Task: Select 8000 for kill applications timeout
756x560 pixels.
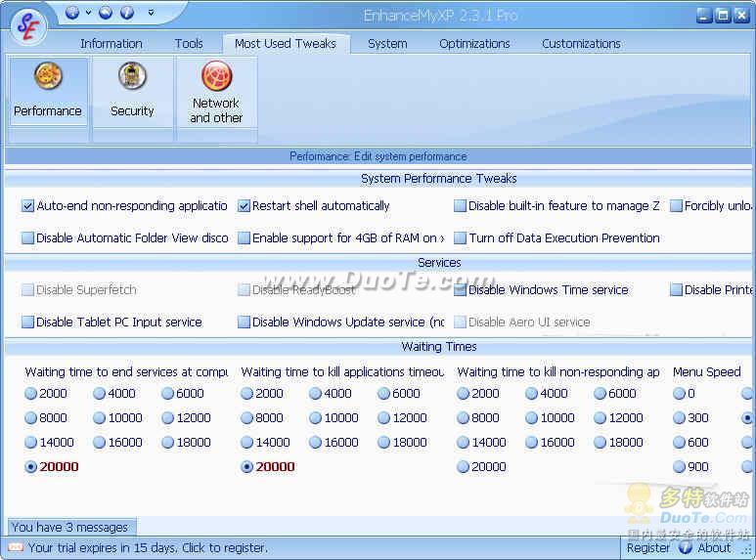Action: point(246,418)
